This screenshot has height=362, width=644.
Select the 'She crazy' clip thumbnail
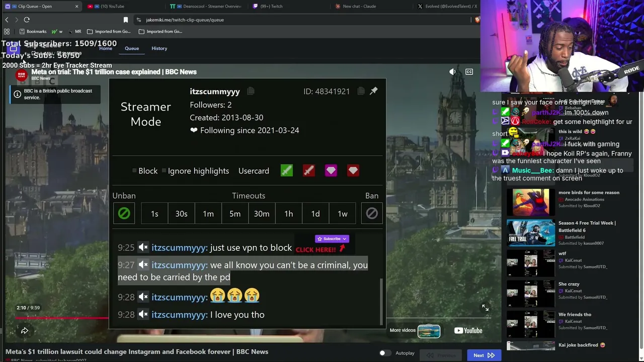coord(531,294)
